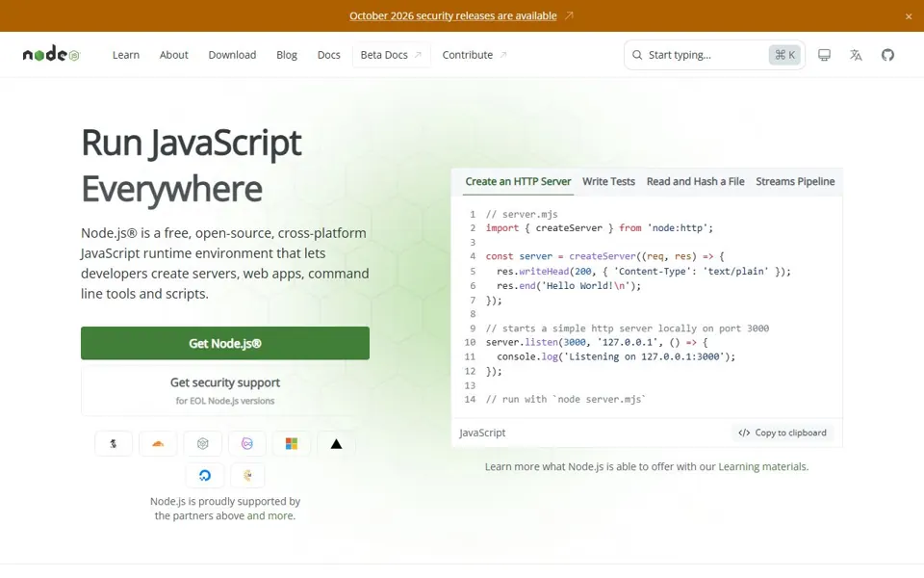
Task: Click the external arrow icon beside Beta Docs
Action: point(418,55)
